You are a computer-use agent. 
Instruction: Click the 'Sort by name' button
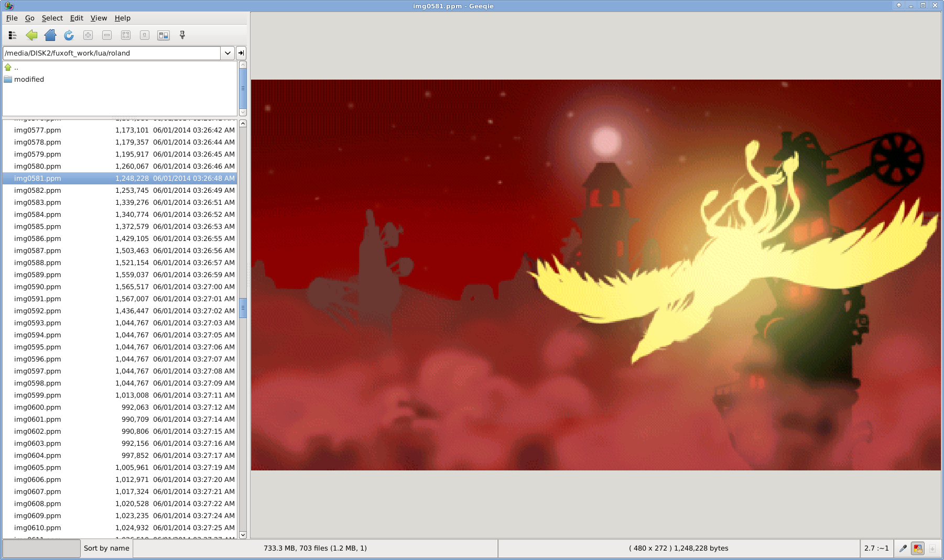[106, 548]
